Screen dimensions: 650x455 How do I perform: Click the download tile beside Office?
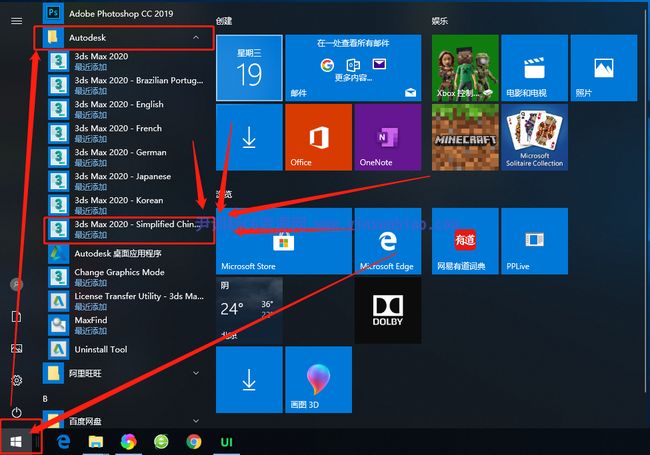[x=249, y=137]
